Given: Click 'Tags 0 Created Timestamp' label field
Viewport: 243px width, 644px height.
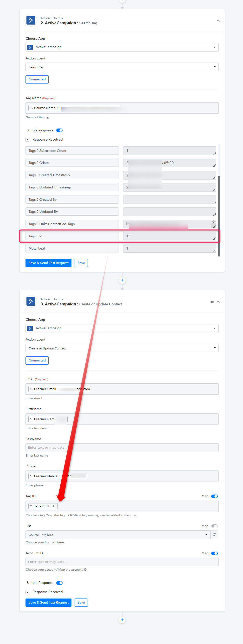Looking at the screenshot, I should (x=72, y=175).
